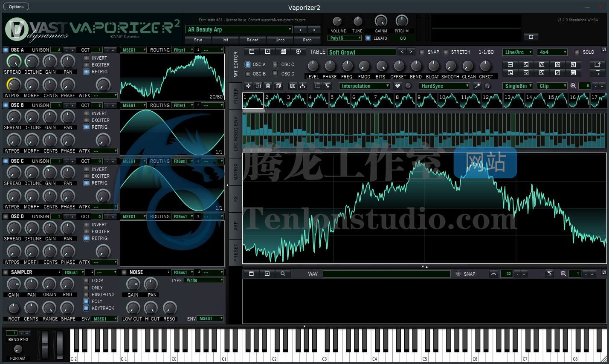Open the SingleBin dropdown
Viewport: 609px width, 364px height.
coord(518,86)
